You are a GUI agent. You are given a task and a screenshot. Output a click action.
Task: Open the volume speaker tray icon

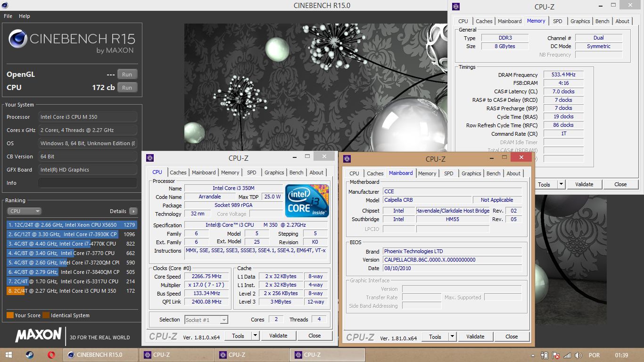(x=578, y=355)
